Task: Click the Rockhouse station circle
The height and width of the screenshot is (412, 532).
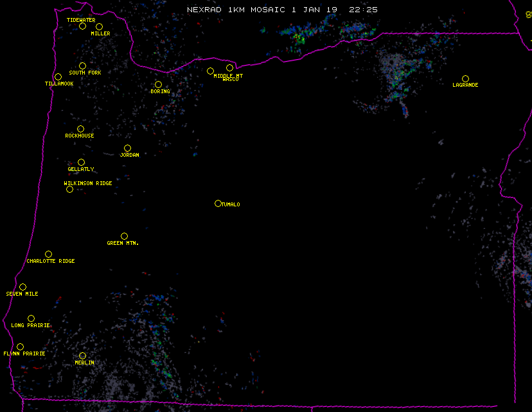Action: pos(80,129)
